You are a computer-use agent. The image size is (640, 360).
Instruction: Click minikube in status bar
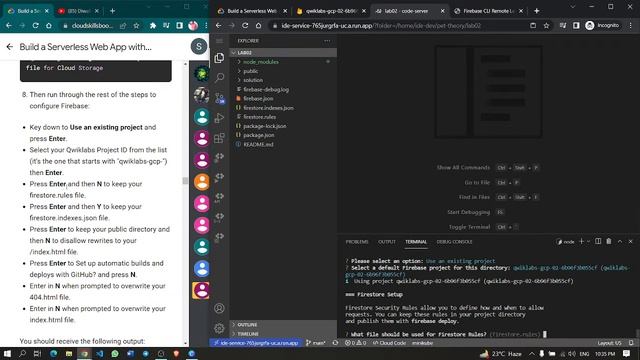click(x=422, y=343)
